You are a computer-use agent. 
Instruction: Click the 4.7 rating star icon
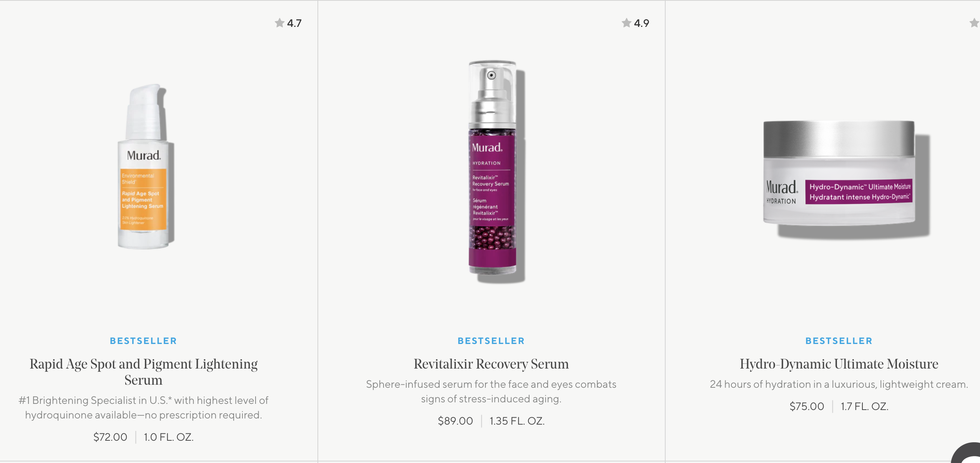coord(279,23)
